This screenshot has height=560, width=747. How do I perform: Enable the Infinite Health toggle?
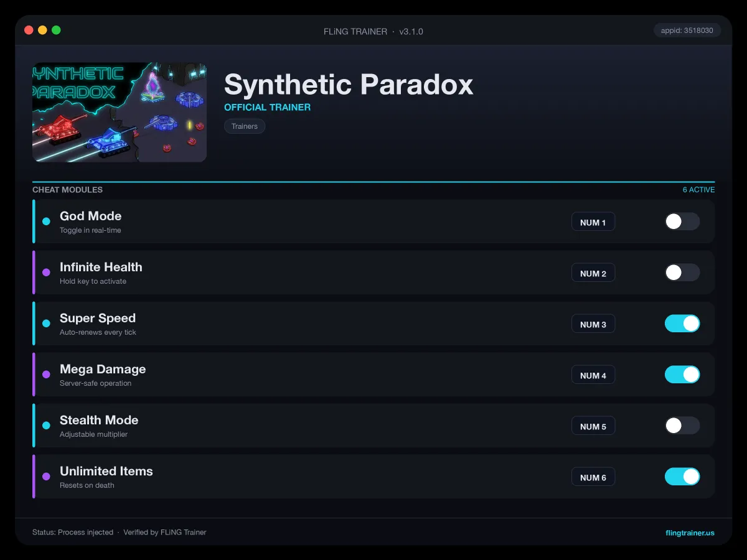(x=682, y=273)
